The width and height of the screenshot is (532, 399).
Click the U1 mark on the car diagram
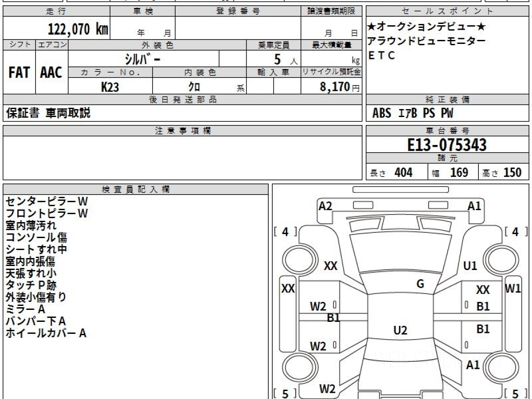(x=470, y=266)
